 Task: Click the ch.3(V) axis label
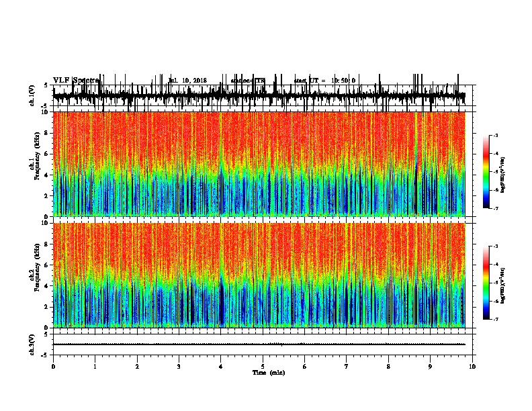(32, 345)
